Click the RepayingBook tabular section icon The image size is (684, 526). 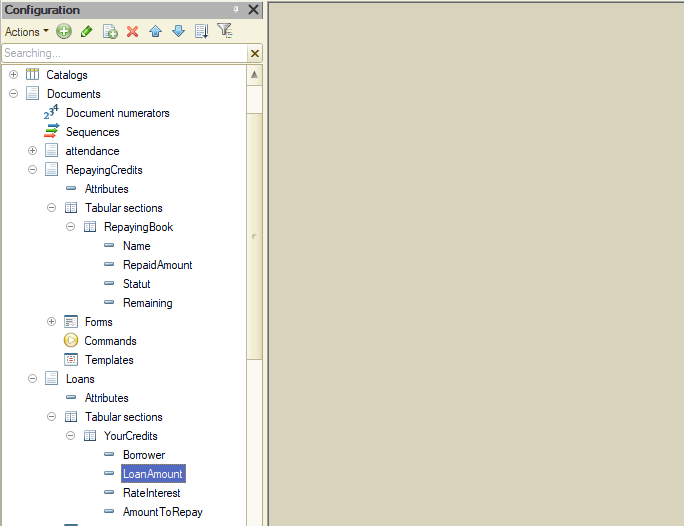pyautogui.click(x=90, y=227)
